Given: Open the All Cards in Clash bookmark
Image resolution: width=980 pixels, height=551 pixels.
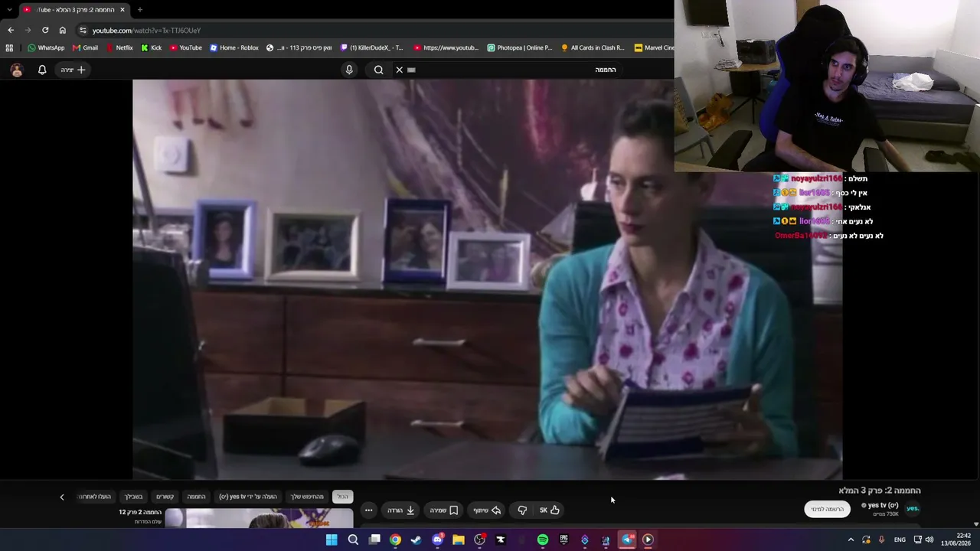Looking at the screenshot, I should click(593, 47).
